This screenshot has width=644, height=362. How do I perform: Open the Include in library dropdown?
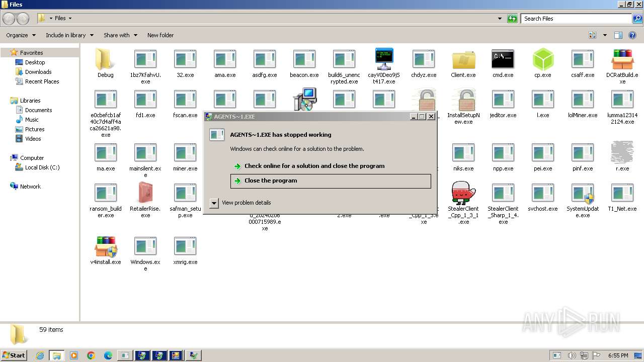[x=69, y=35]
